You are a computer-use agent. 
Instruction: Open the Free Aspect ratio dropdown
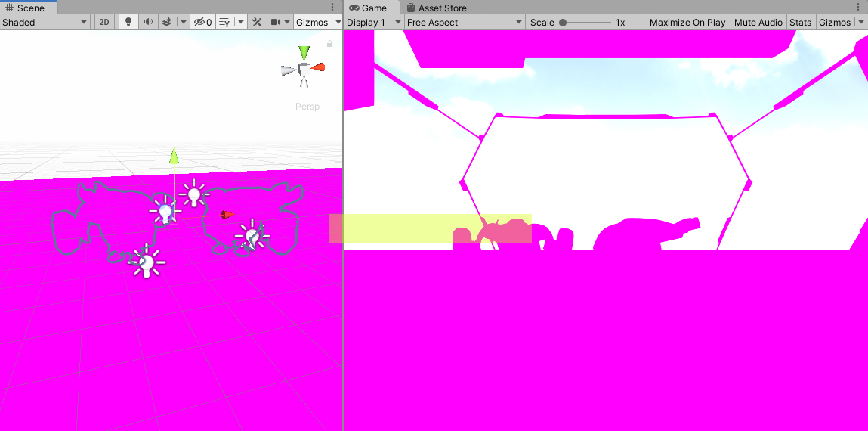coord(465,22)
